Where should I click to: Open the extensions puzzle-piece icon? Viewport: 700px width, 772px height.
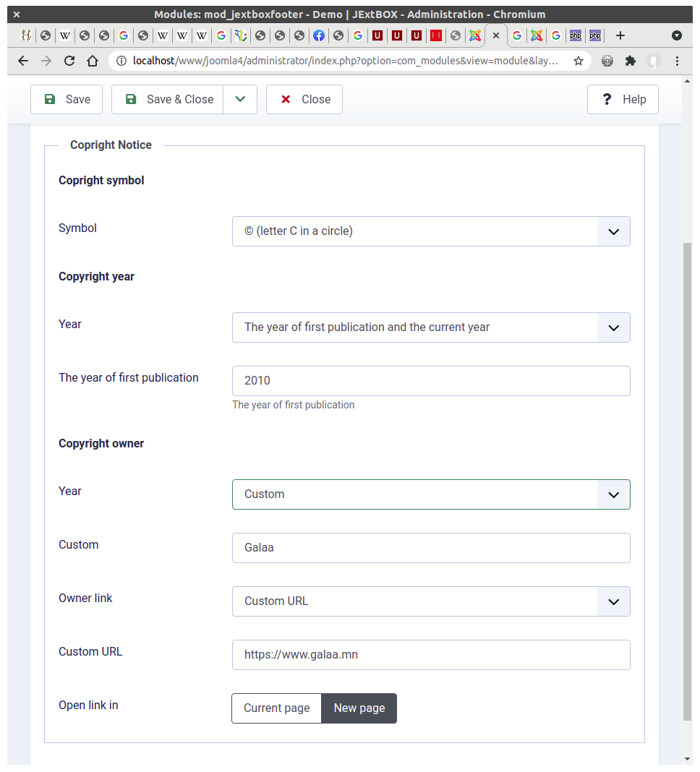point(630,61)
